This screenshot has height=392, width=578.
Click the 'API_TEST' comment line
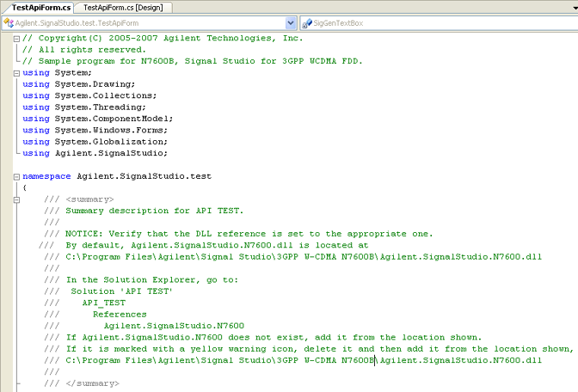pos(85,303)
